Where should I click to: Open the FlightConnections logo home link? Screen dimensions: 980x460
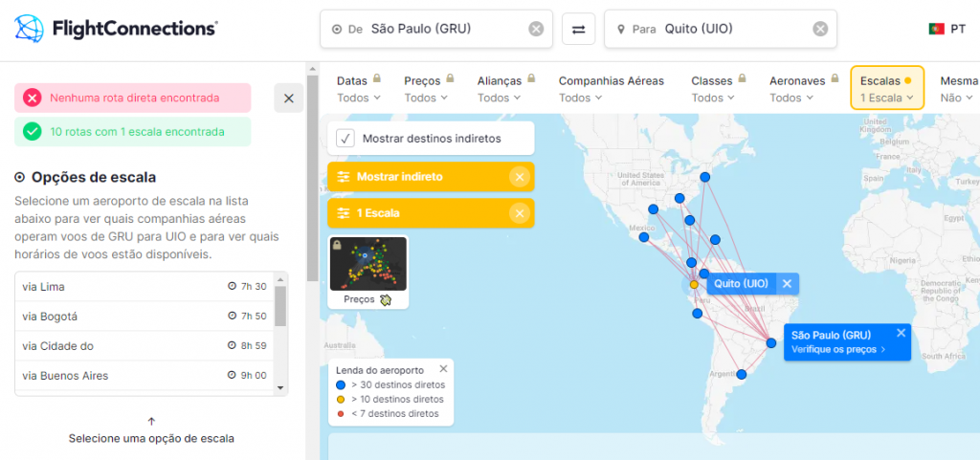[116, 28]
